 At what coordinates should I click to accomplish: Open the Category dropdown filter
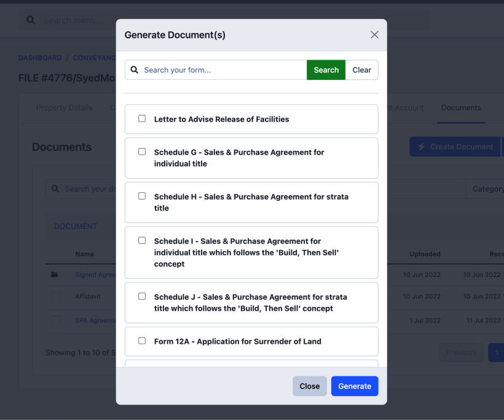(x=486, y=189)
